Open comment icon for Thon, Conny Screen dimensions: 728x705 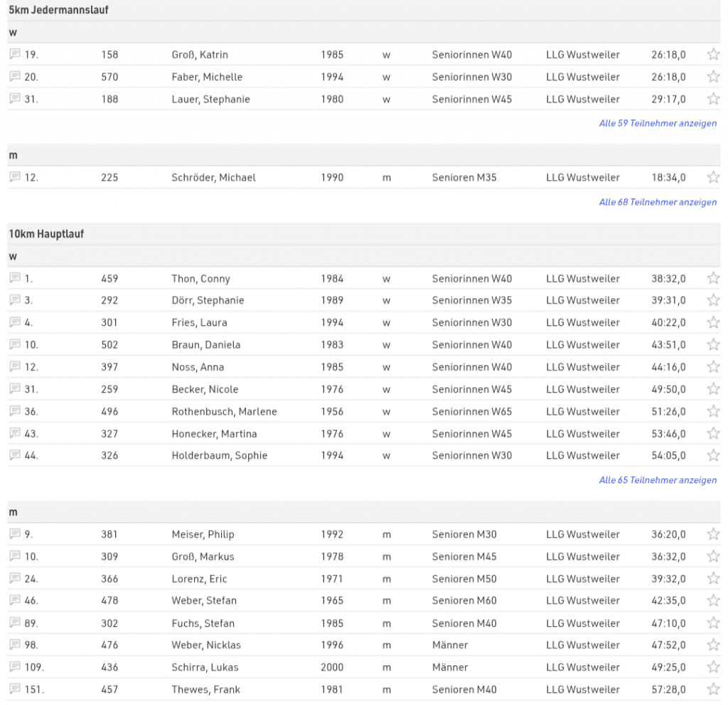[x=15, y=278]
